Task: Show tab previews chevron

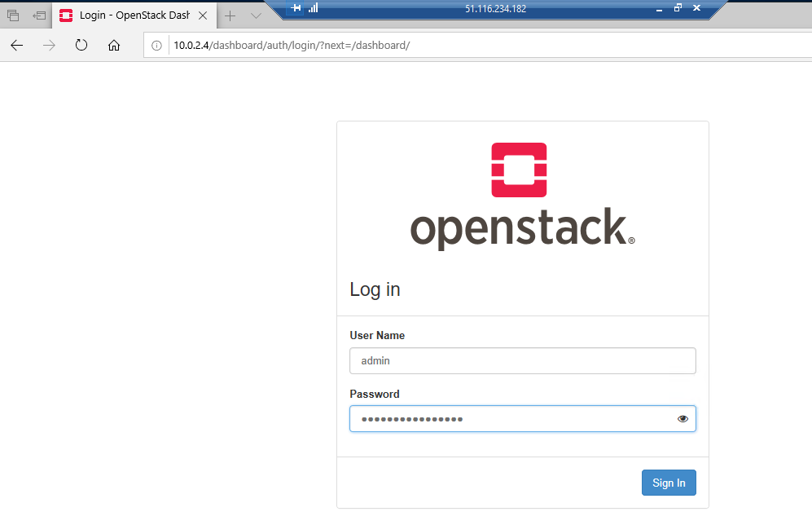Action: [256, 15]
